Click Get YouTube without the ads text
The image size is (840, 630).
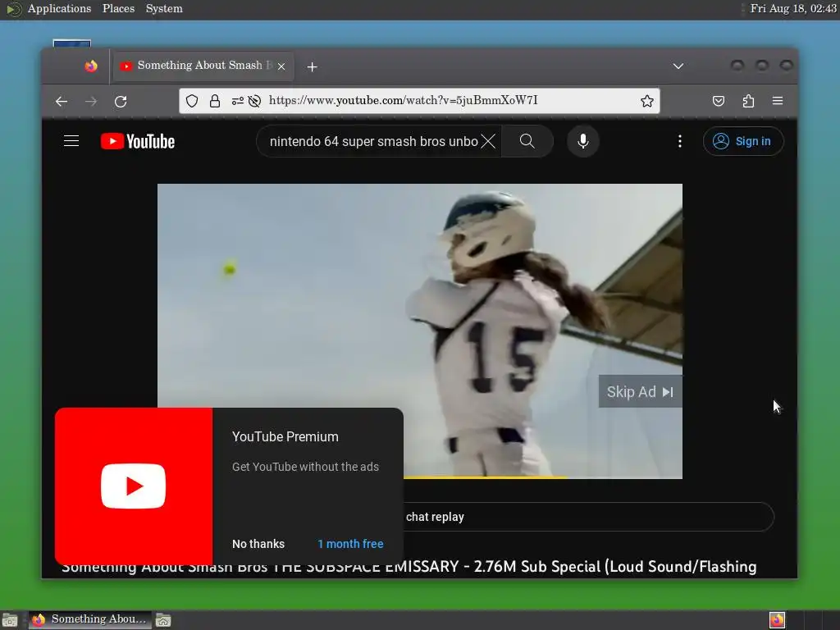[305, 467]
